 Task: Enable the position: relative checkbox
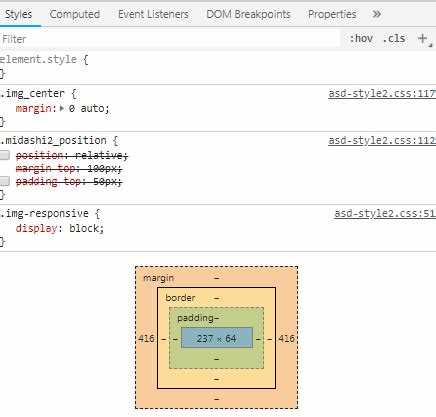coord(4,155)
